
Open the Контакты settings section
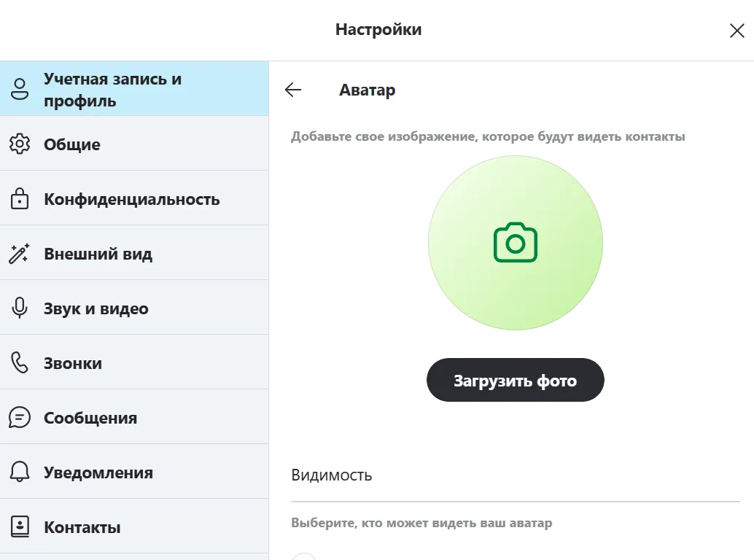click(134, 526)
